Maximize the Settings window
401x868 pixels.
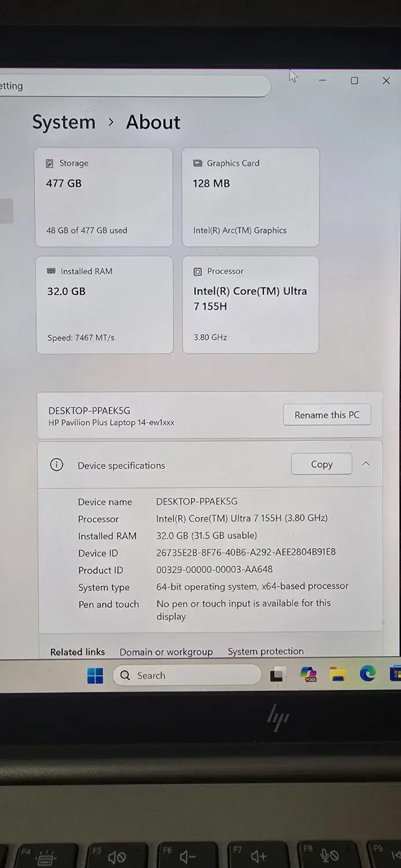click(354, 80)
